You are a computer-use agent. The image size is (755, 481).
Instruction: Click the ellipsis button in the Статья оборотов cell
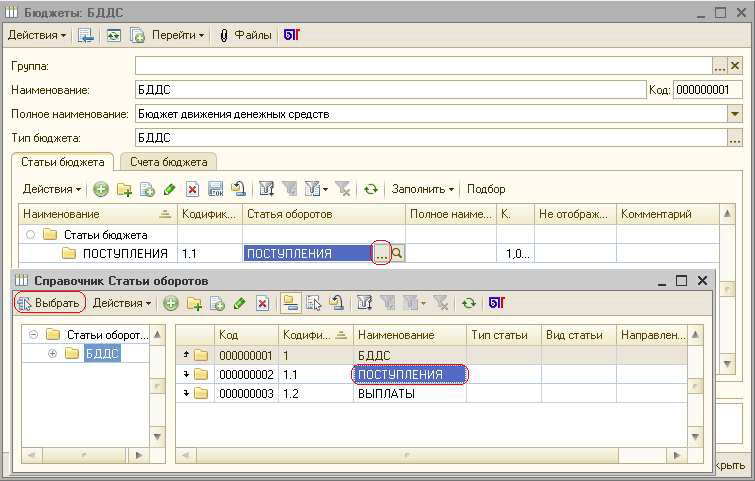point(381,254)
